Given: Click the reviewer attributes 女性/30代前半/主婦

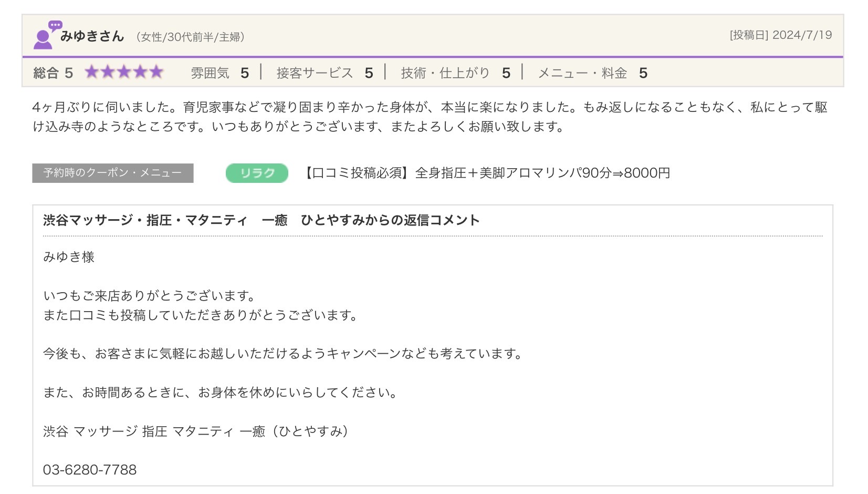Looking at the screenshot, I should point(190,37).
